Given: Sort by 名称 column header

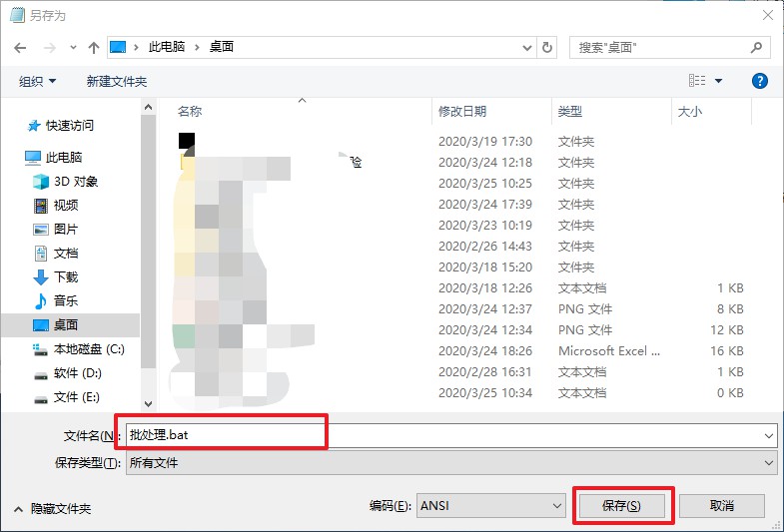Looking at the screenshot, I should point(190,112).
